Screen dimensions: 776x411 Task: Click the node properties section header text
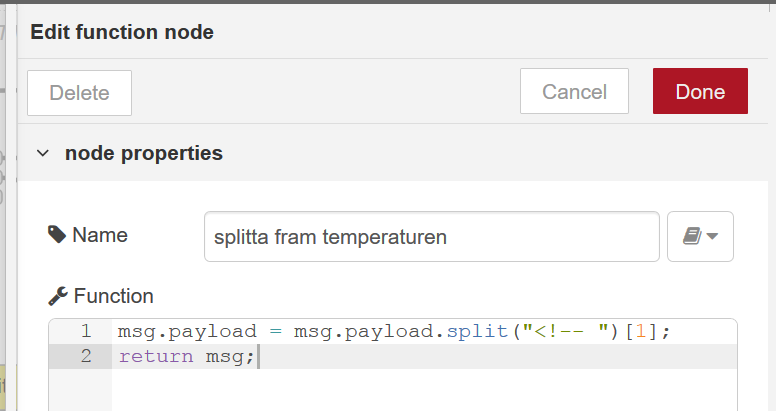pyautogui.click(x=144, y=154)
